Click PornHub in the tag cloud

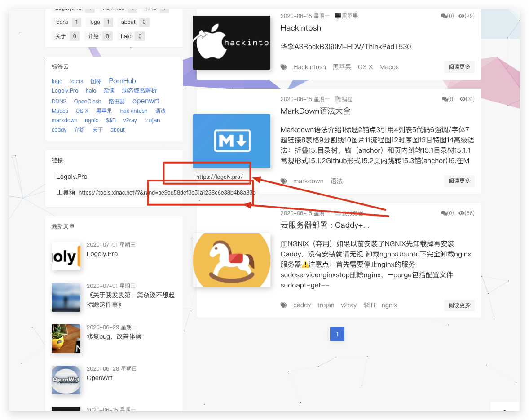(x=122, y=80)
